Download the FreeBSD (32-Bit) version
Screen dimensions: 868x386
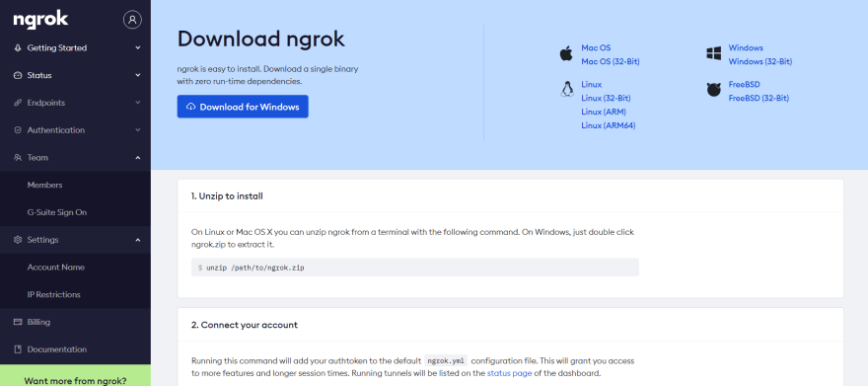(x=759, y=98)
